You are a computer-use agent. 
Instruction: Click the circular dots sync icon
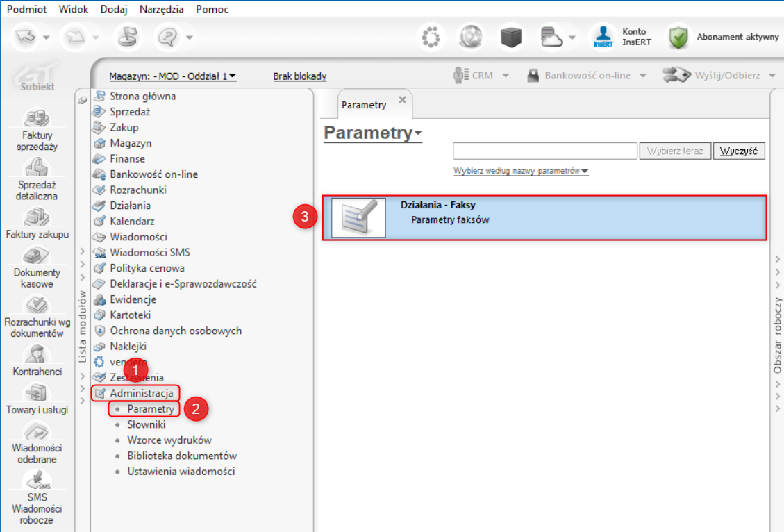pos(431,37)
